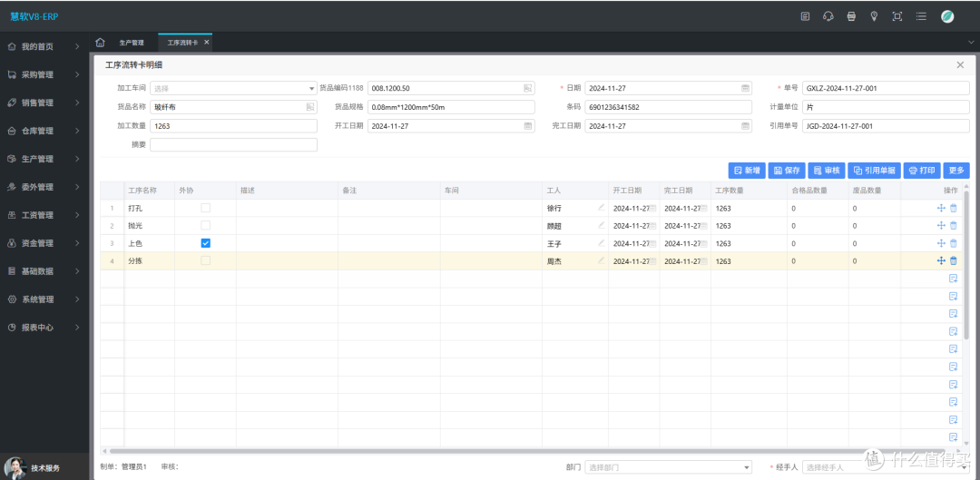Expand 仓库管理 sidebar menu

pos(44,131)
